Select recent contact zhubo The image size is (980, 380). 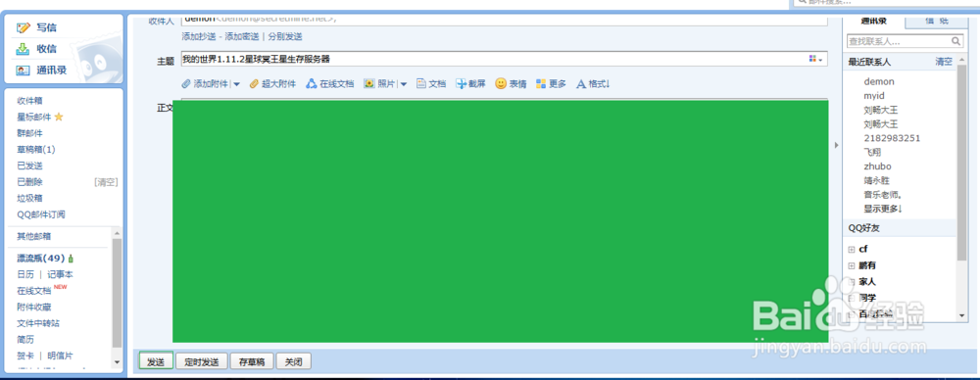coord(877,166)
